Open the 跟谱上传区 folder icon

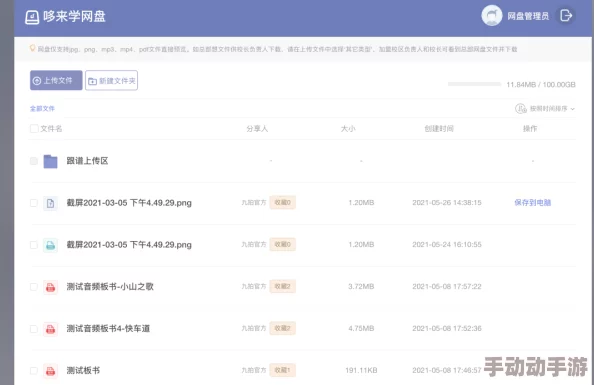(50, 161)
